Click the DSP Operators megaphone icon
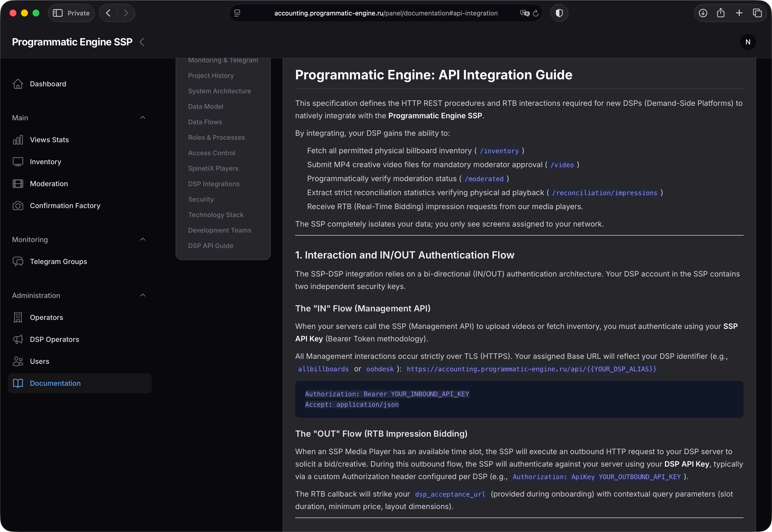 (18, 339)
